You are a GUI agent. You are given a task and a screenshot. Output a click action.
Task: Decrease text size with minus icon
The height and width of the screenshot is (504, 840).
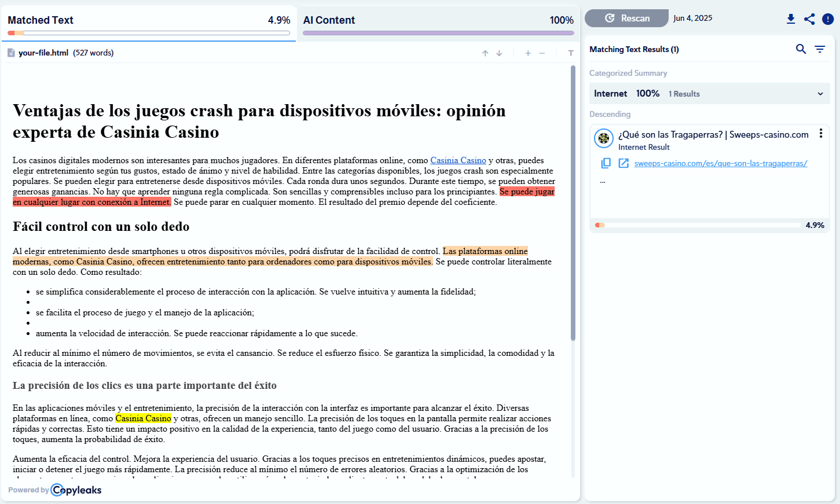pyautogui.click(x=542, y=53)
